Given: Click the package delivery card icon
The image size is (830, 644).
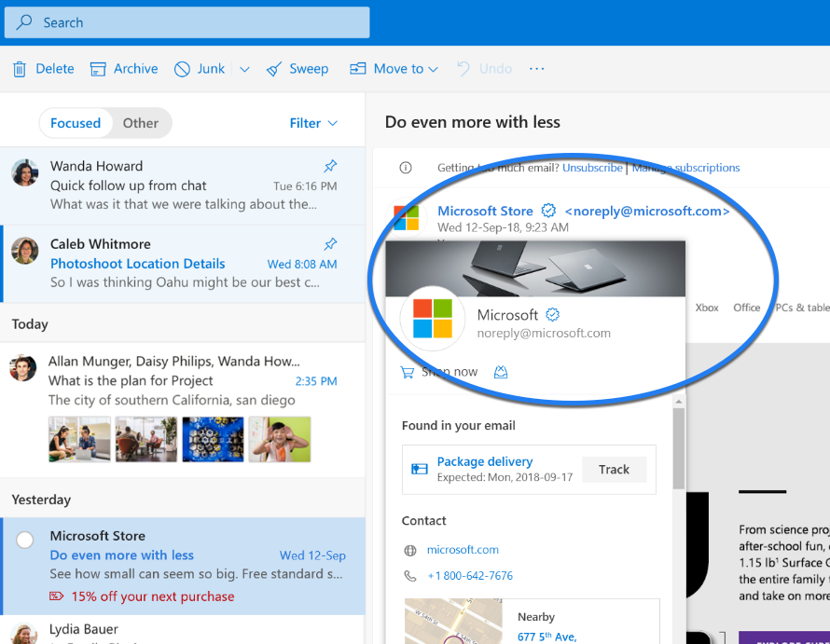Looking at the screenshot, I should click(x=420, y=469).
